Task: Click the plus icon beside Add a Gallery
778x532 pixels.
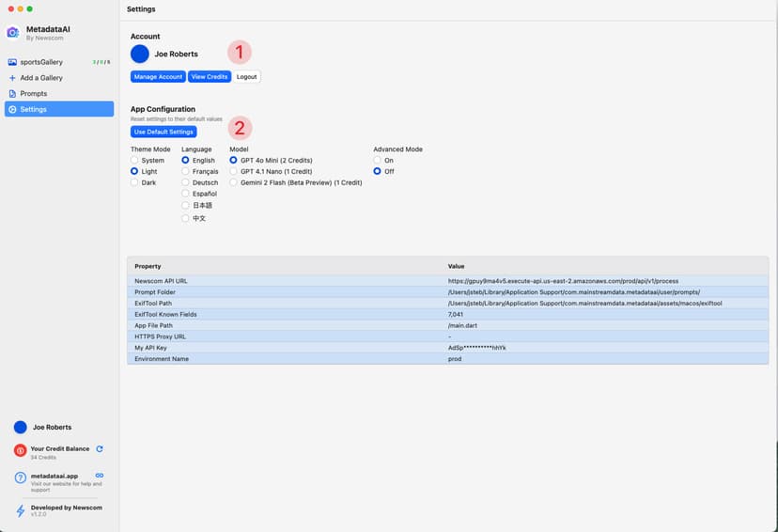Action: 12,78
